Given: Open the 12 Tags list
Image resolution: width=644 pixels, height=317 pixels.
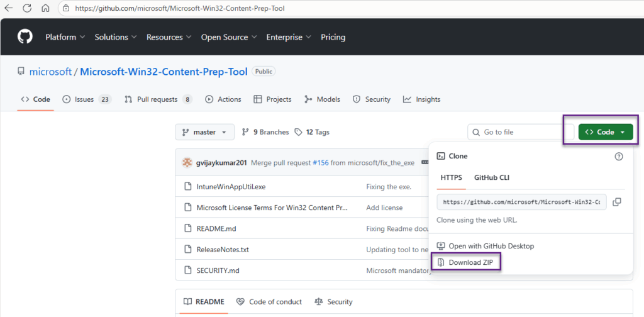Looking at the screenshot, I should point(312,132).
